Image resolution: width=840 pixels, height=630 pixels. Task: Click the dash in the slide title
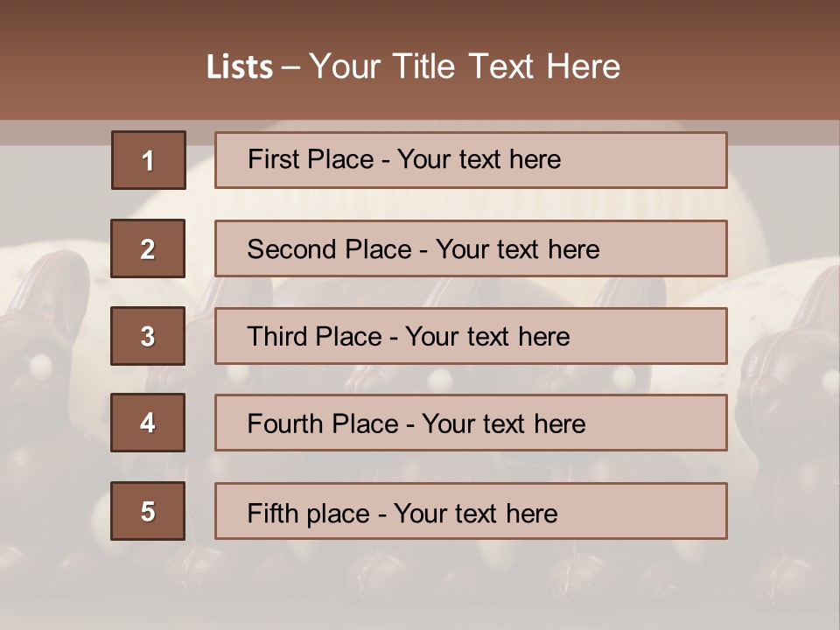point(290,67)
